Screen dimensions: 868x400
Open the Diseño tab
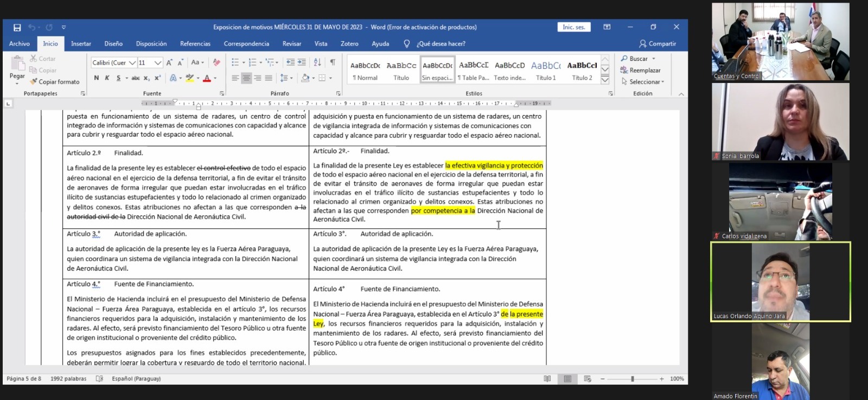click(x=113, y=43)
